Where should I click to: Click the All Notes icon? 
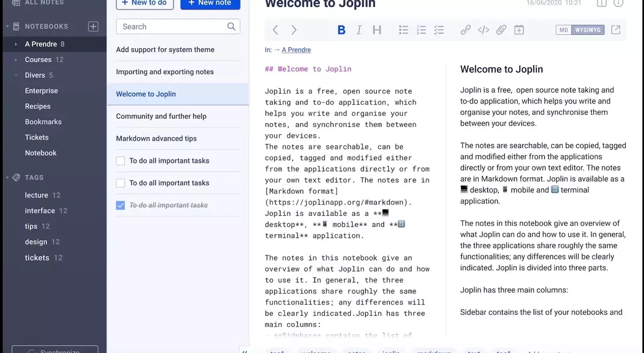[16, 3]
